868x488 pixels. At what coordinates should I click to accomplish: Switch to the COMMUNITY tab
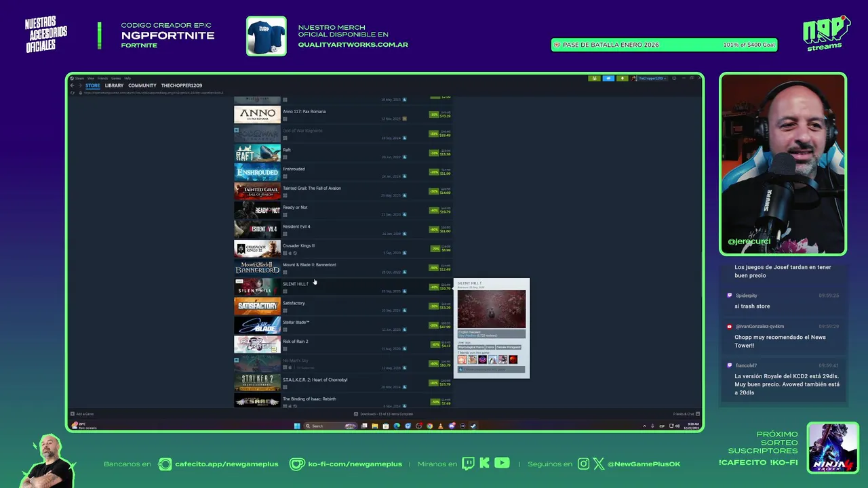[x=142, y=85]
